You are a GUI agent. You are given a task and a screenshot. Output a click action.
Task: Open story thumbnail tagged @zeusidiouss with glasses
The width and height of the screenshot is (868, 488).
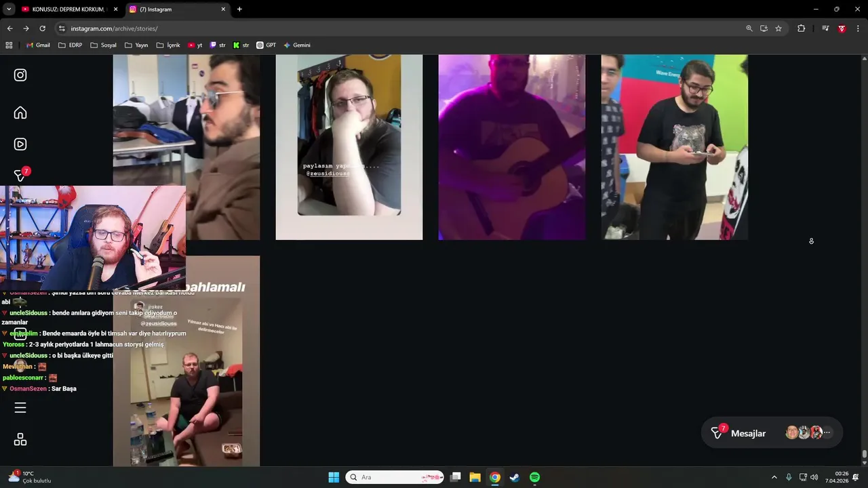pyautogui.click(x=349, y=147)
